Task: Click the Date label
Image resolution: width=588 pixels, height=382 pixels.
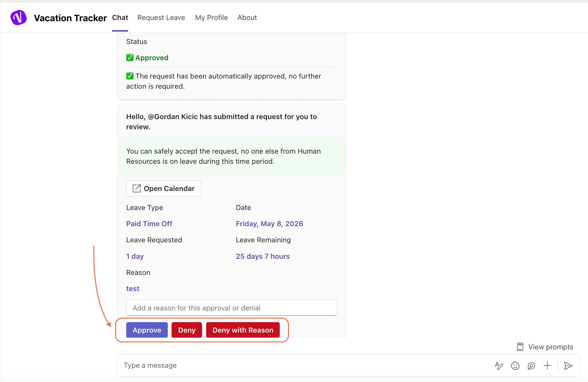Action: [243, 207]
